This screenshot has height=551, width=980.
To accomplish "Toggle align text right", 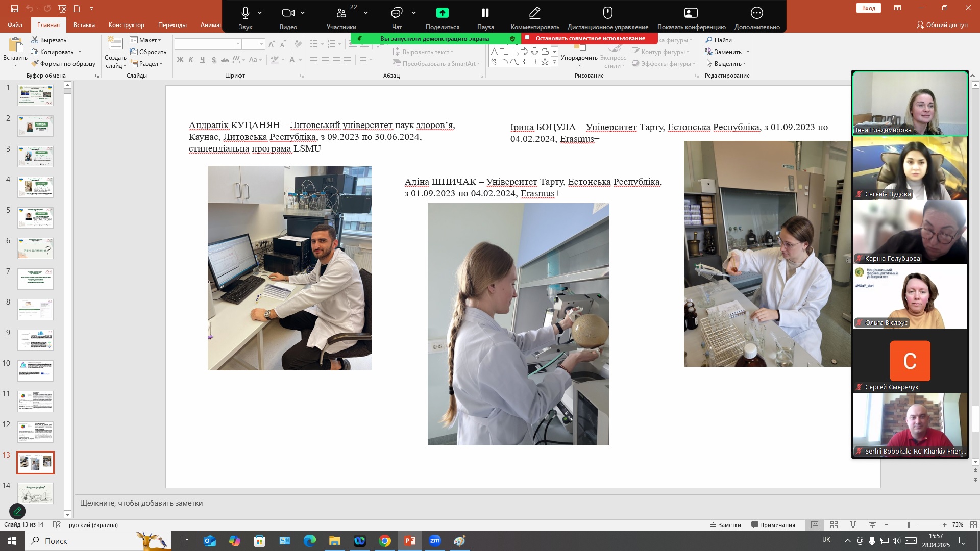I will click(x=336, y=60).
